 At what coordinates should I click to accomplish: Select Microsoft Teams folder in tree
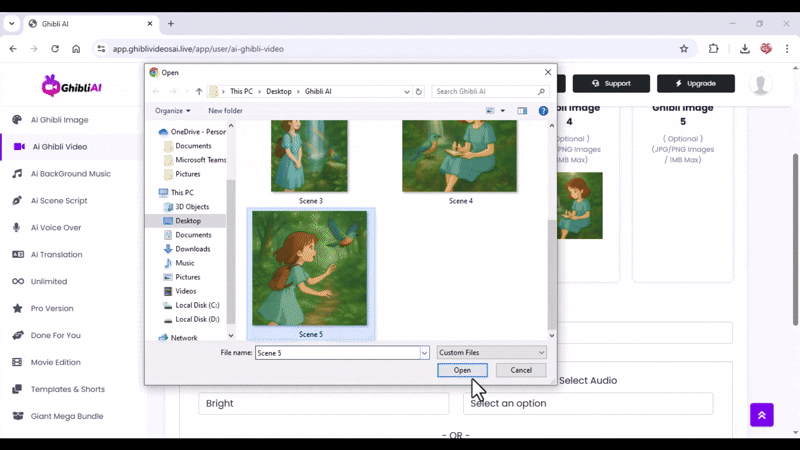(195, 160)
